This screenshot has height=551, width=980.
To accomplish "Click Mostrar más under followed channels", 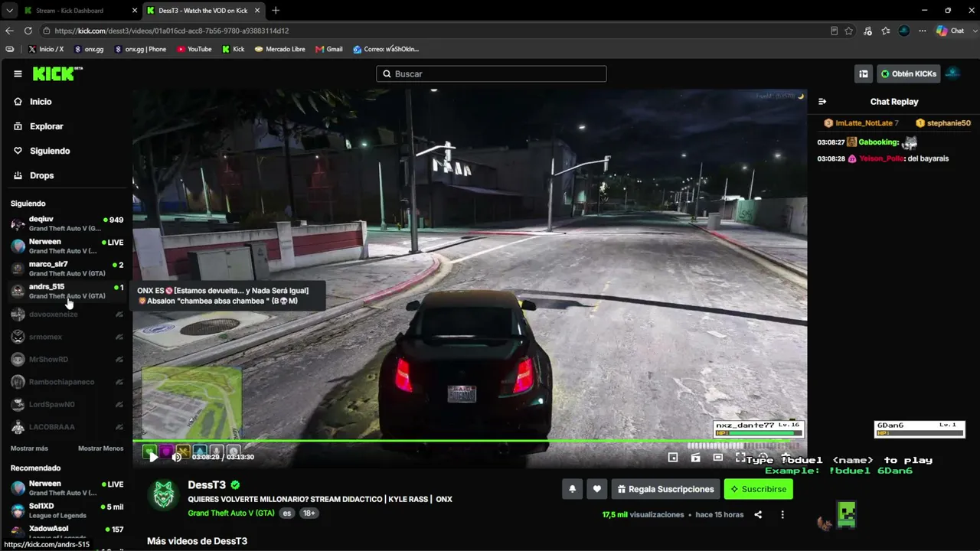I will click(x=29, y=448).
